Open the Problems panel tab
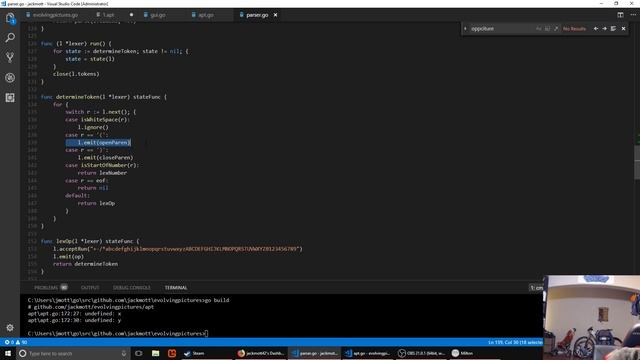 coord(51,287)
